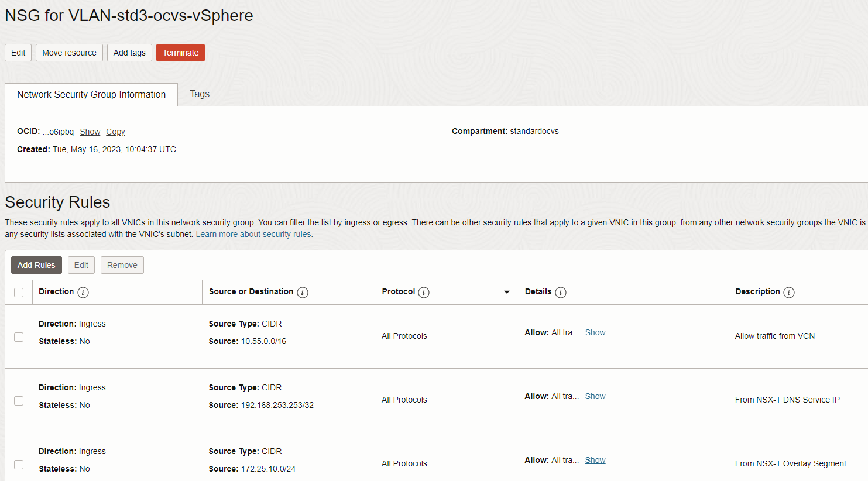Show details for NSX-T Overlay Segment rule

(595, 460)
